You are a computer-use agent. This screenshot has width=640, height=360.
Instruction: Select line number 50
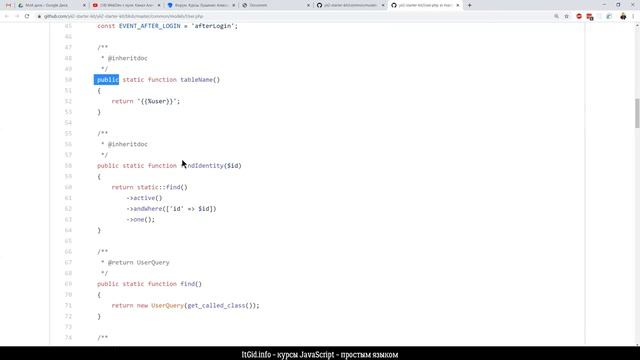pos(68,80)
